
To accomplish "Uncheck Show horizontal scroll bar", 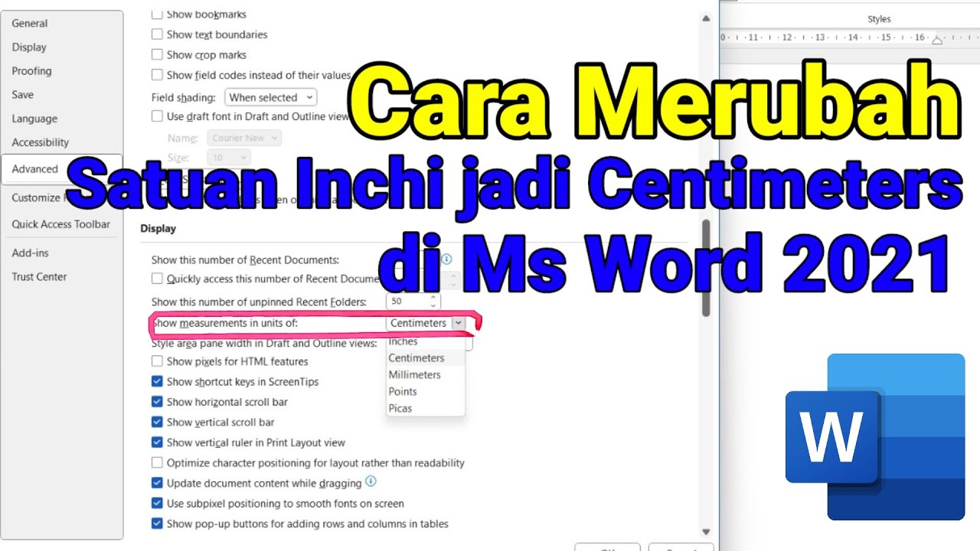I will coord(157,402).
